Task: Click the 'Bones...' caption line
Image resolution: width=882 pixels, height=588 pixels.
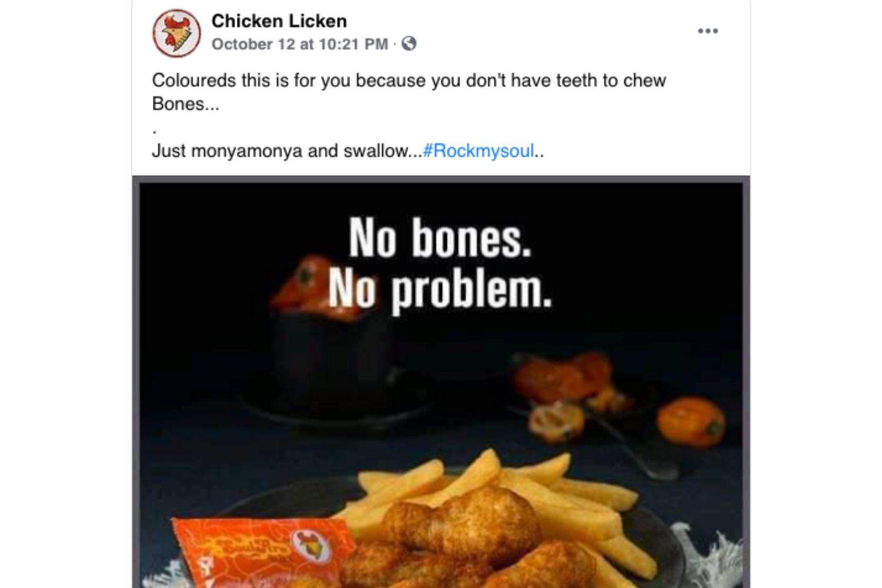Action: (x=185, y=104)
